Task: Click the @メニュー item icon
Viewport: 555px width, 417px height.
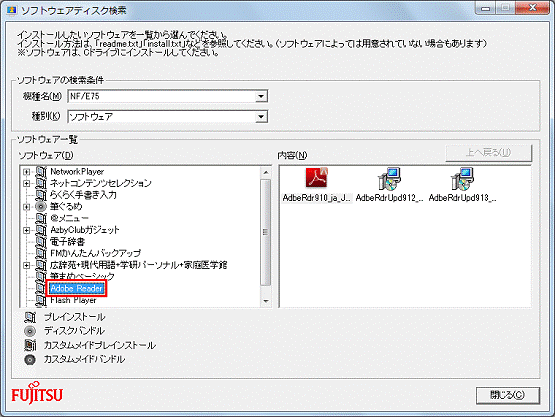Action: pyautogui.click(x=41, y=218)
